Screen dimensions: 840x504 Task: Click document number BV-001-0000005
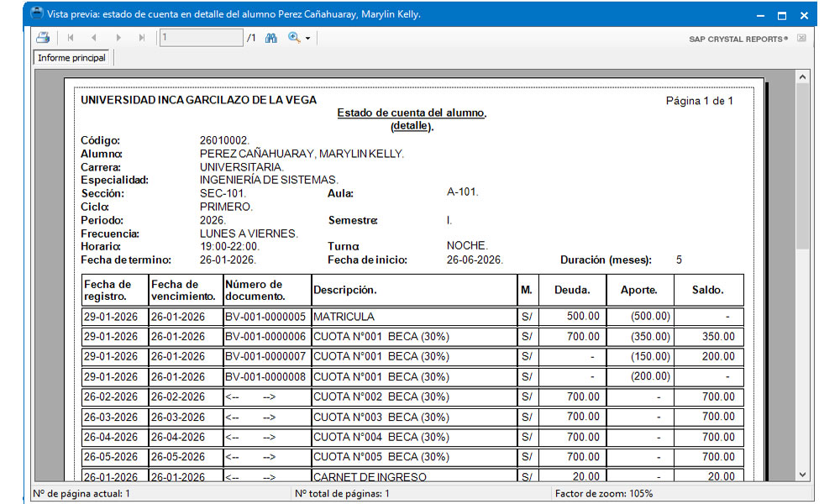pos(265,317)
